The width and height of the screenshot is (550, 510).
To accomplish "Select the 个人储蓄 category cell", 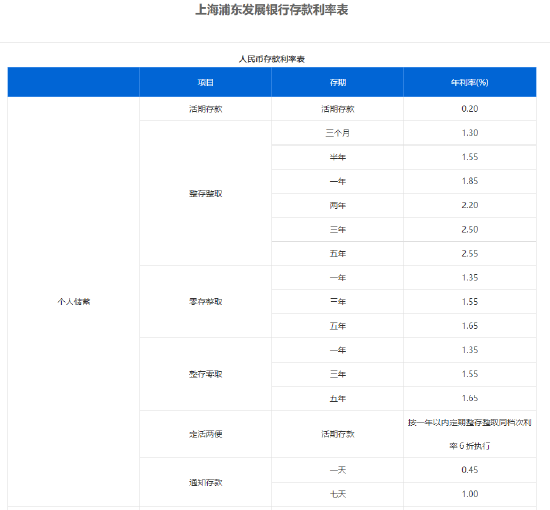I will 74,302.
